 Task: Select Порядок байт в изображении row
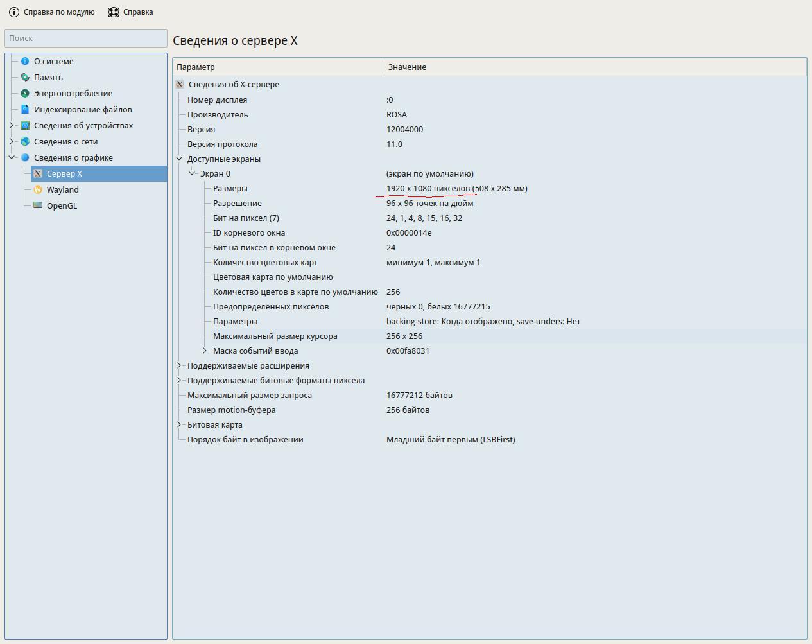tap(490, 439)
